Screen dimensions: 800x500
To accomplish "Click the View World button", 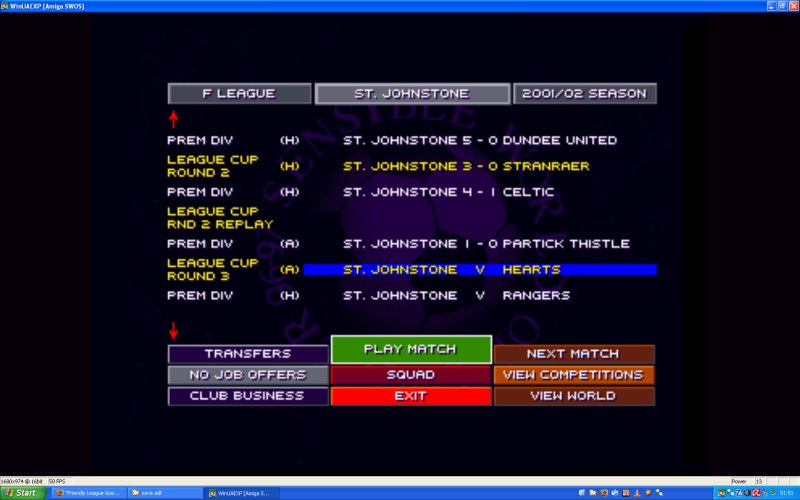I will pos(573,396).
